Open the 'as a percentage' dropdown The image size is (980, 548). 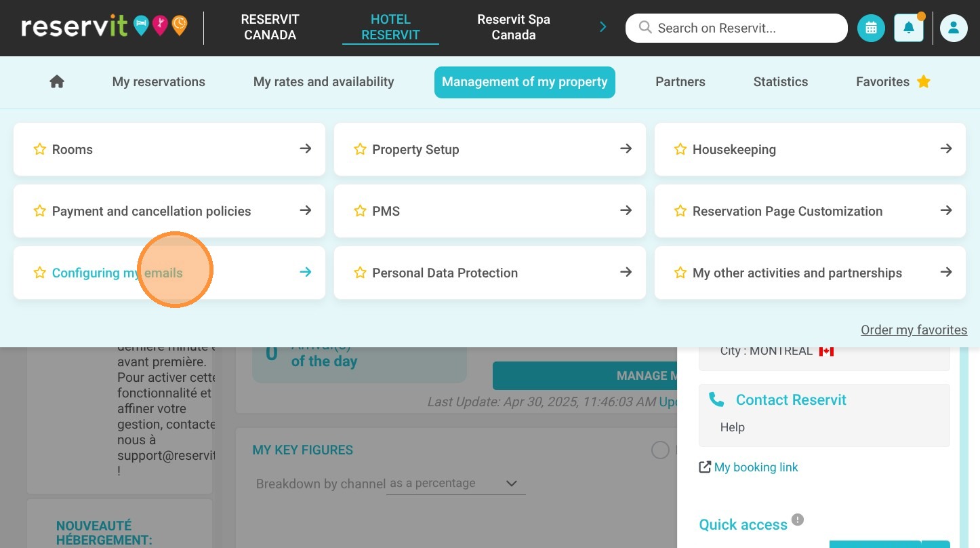[x=455, y=484]
